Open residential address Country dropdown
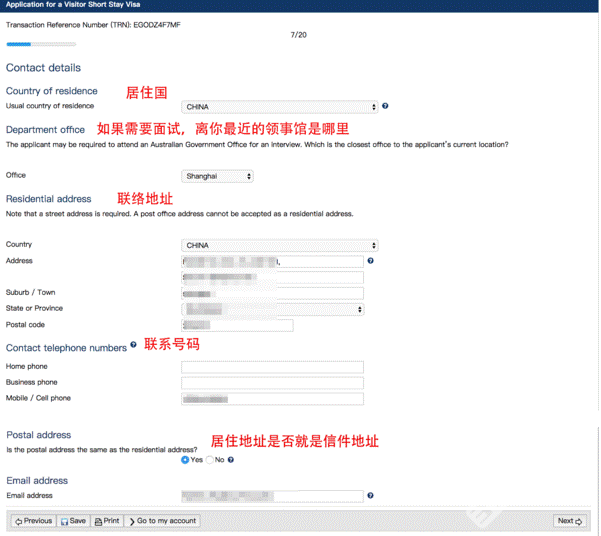Image resolution: width=601 pixels, height=536 pixels. pos(280,245)
